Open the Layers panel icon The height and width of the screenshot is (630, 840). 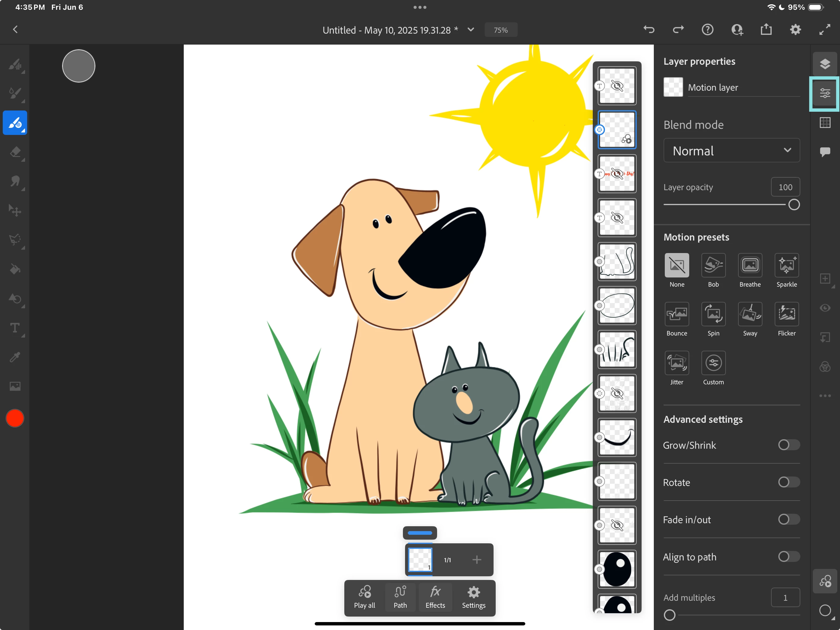[824, 64]
